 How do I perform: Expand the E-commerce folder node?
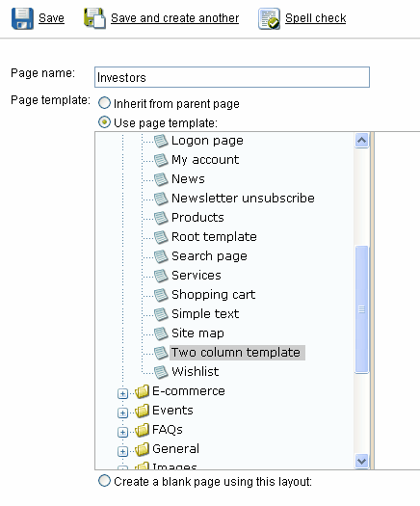tap(122, 393)
